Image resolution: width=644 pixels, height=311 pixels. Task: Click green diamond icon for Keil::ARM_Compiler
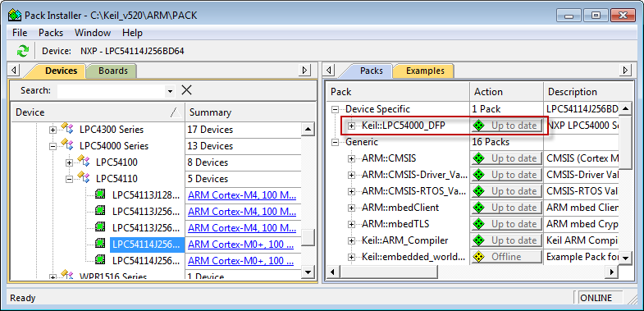(x=478, y=240)
